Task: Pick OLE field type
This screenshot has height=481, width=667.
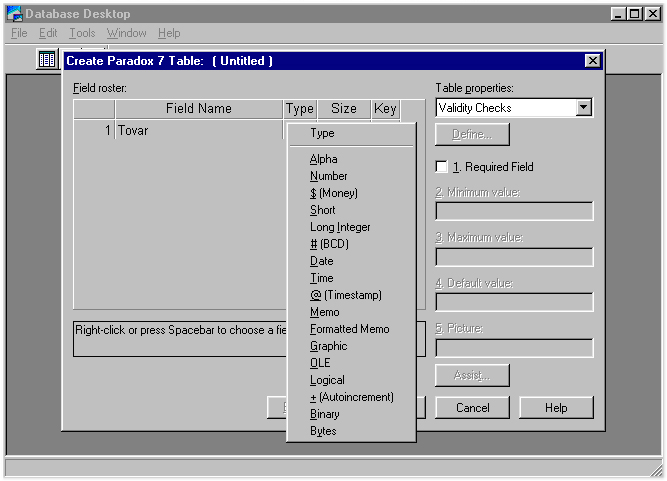Action: (320, 363)
